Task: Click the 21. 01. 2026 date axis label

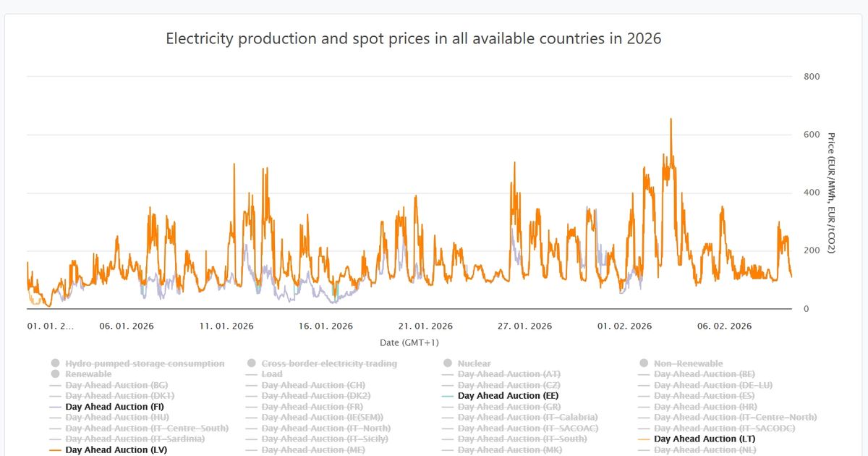Action: pos(425,326)
